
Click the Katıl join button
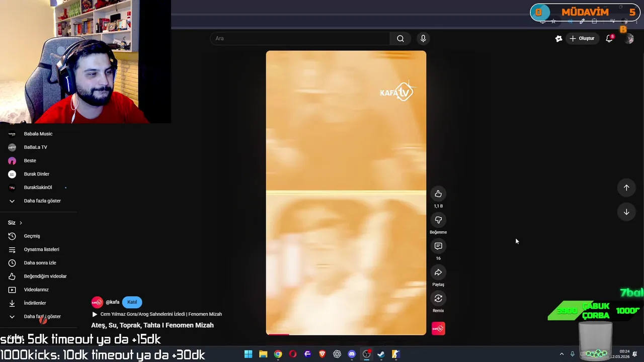tap(132, 302)
